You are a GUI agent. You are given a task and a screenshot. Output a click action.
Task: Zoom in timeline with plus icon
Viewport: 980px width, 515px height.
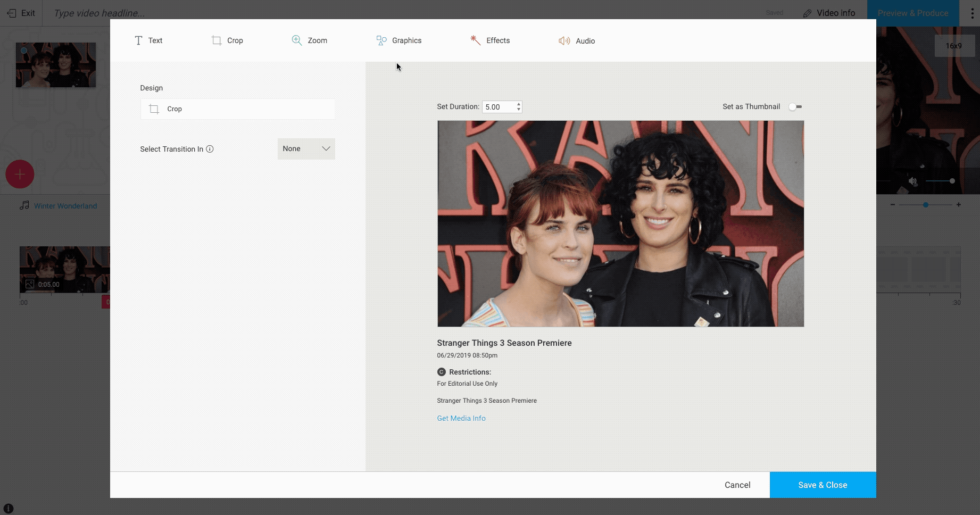[x=959, y=204]
